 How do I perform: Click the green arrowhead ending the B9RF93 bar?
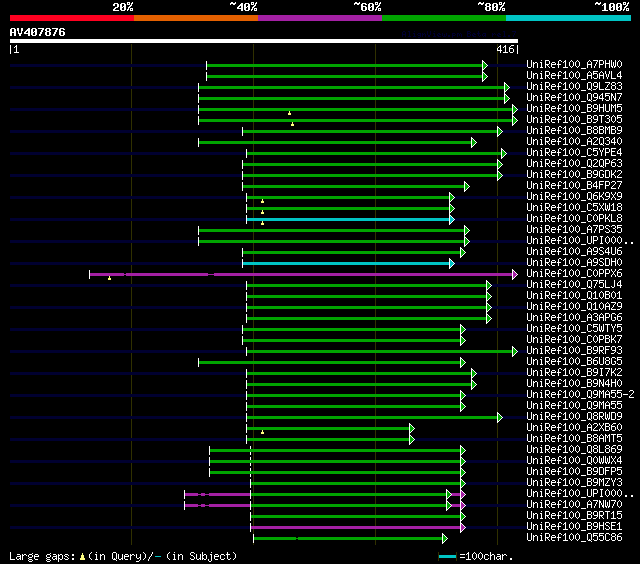(x=515, y=351)
